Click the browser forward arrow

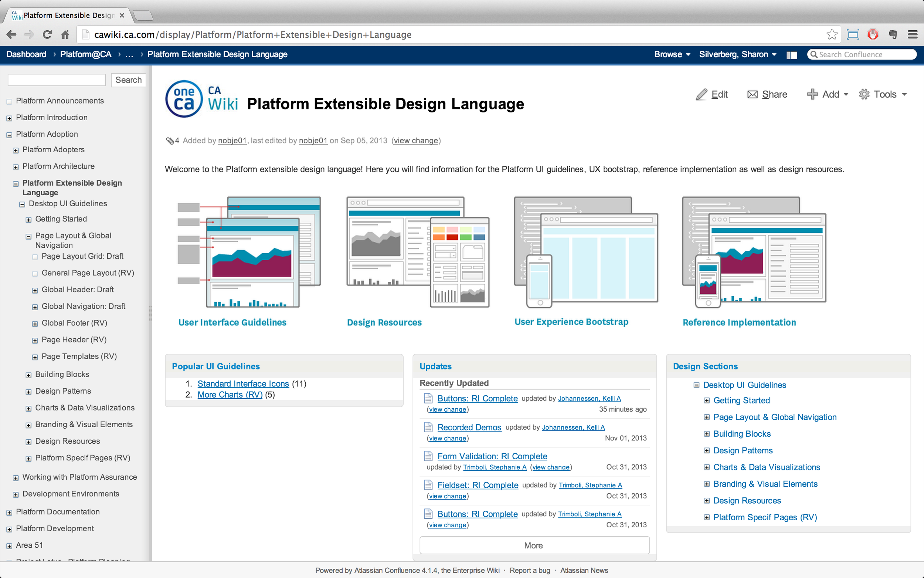tap(29, 35)
